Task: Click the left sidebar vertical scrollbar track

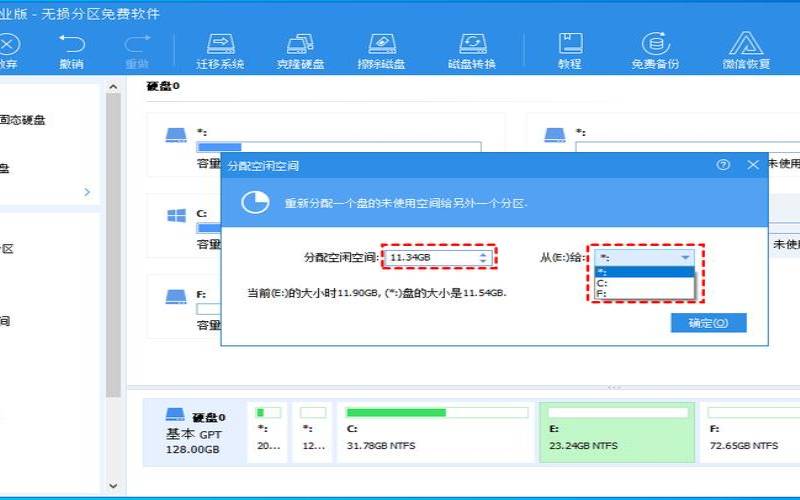Action: click(113, 245)
